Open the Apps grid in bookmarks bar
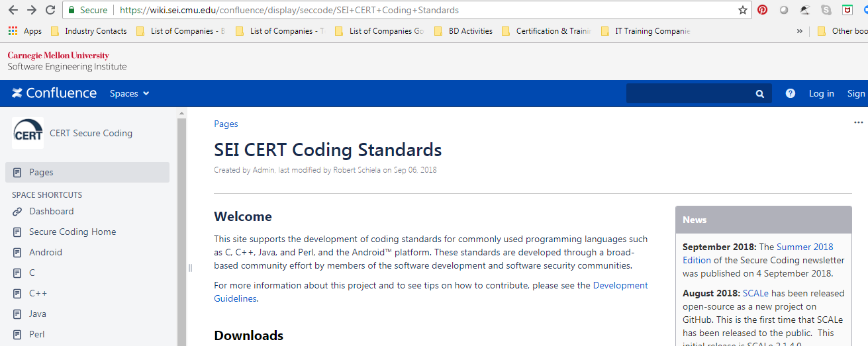Screen dimensions: 868x346 [25, 30]
